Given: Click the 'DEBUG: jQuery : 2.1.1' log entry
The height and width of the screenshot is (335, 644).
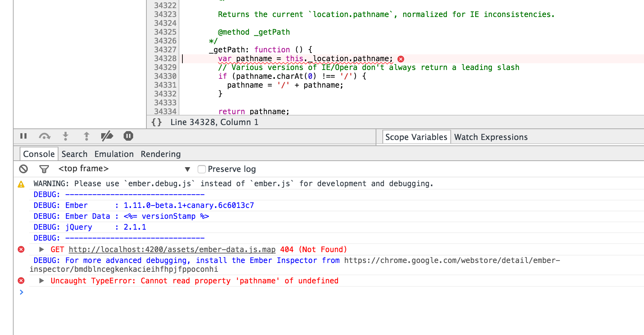Looking at the screenshot, I should (90, 227).
